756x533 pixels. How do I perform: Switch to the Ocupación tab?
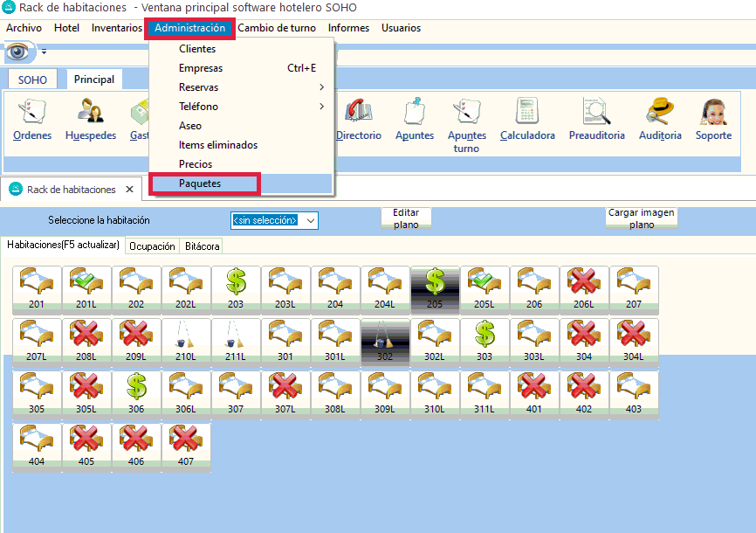[x=152, y=246]
